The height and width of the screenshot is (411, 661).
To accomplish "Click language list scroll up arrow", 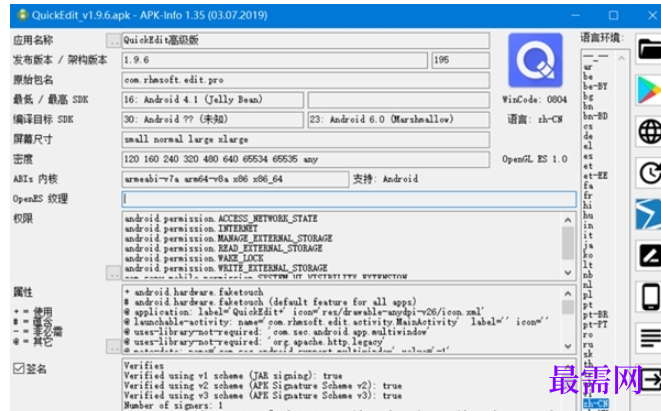I will [621, 58].
